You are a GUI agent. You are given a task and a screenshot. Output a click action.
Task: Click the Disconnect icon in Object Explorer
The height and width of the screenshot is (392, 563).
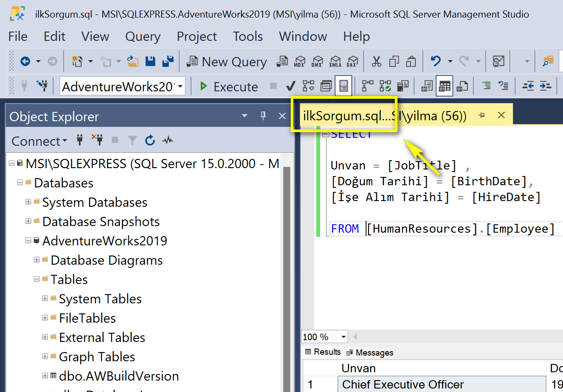(97, 140)
